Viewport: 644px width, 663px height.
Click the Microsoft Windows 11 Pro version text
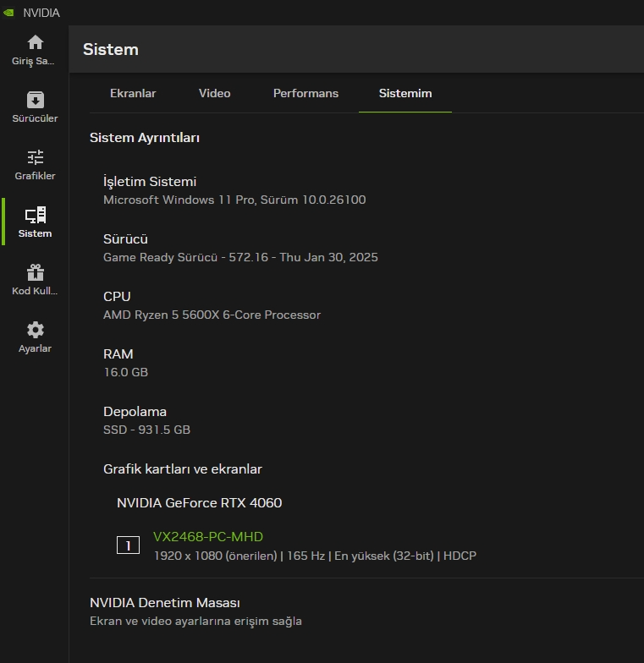[x=234, y=200]
